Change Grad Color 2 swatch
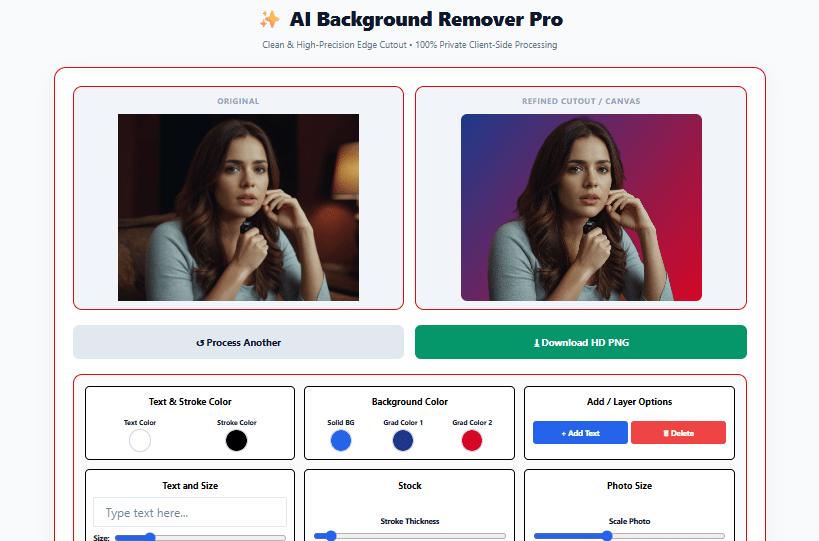819x541 pixels. [472, 441]
